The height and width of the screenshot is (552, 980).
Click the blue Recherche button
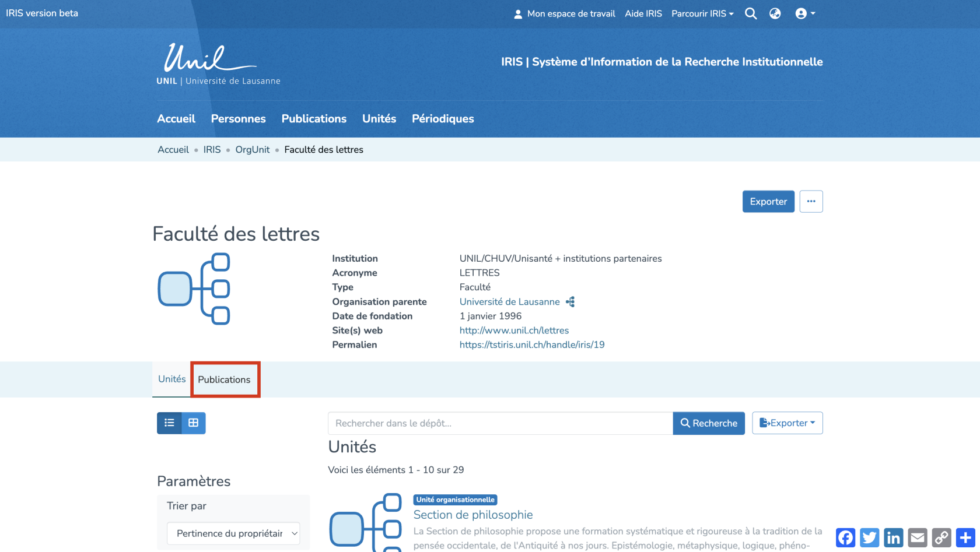709,423
